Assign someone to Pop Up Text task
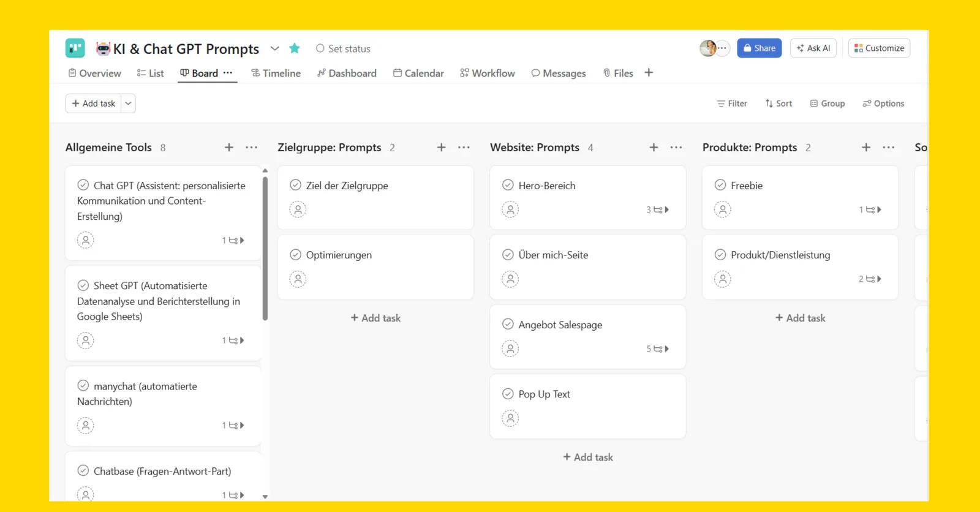 [x=510, y=418]
